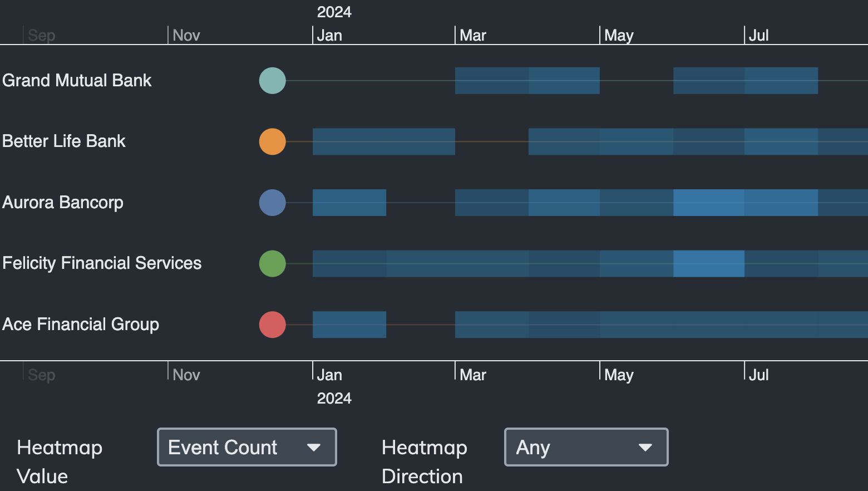Select the blue event marker for Aurora Bancorp
The width and height of the screenshot is (868, 491).
(272, 203)
